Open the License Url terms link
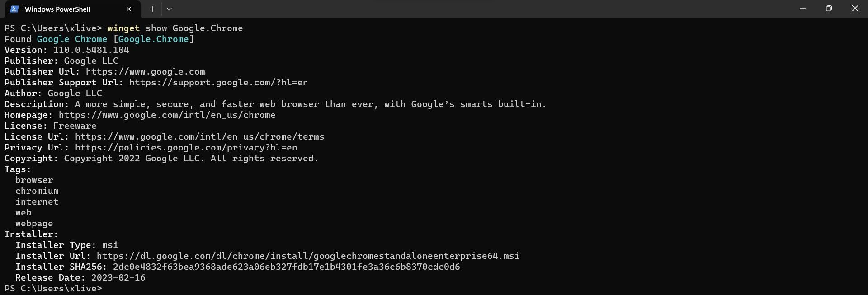Screen dimensions: 868x295 [x=199, y=137]
